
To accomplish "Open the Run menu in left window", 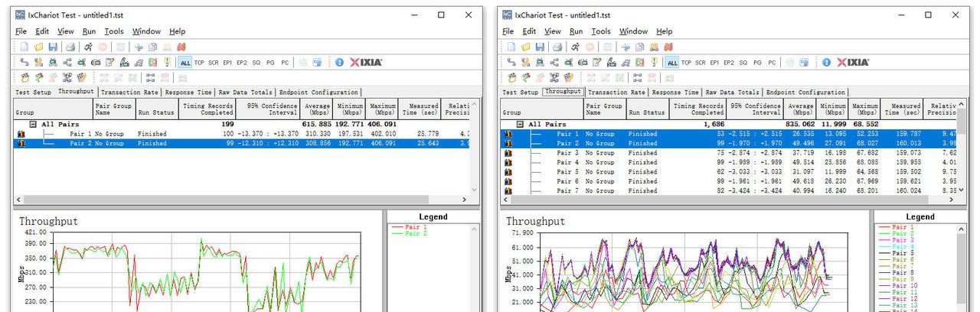I will (x=89, y=31).
